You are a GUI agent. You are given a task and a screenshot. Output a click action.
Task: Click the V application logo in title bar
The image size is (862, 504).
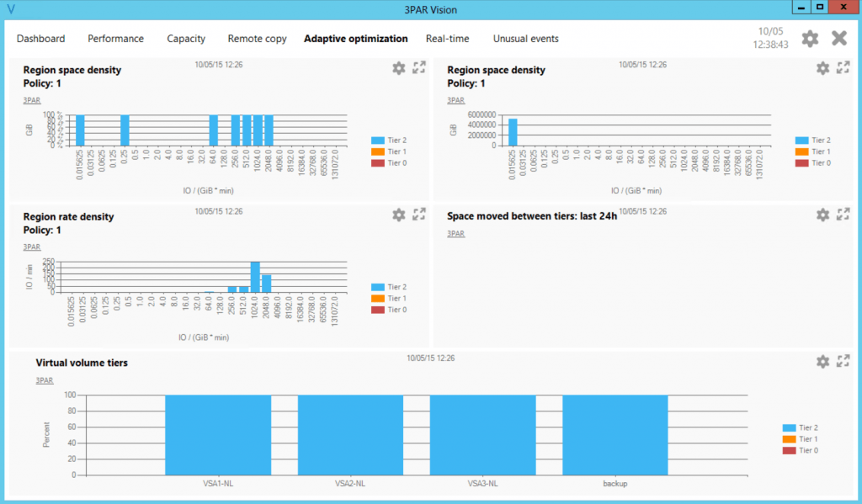[11, 9]
